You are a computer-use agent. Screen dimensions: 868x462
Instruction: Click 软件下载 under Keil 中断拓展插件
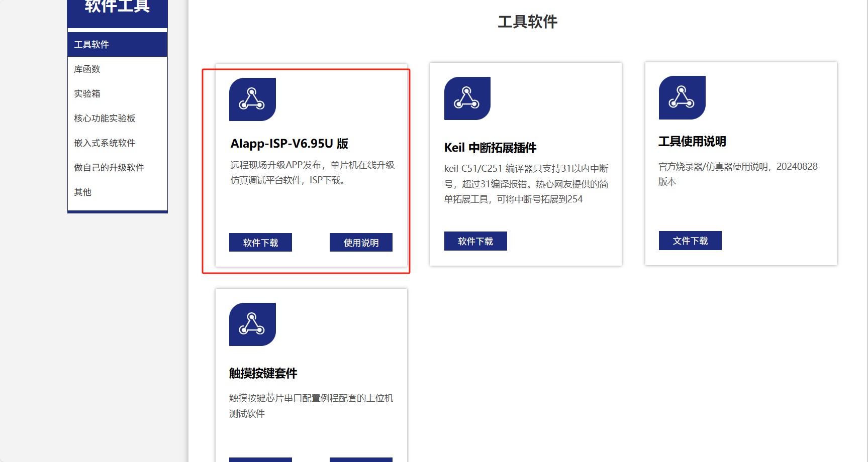(475, 241)
